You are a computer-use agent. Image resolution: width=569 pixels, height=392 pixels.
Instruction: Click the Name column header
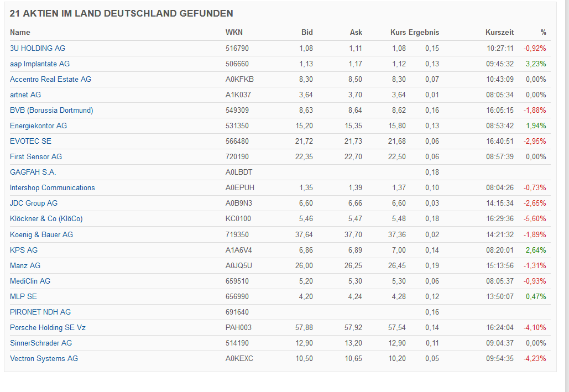point(20,32)
